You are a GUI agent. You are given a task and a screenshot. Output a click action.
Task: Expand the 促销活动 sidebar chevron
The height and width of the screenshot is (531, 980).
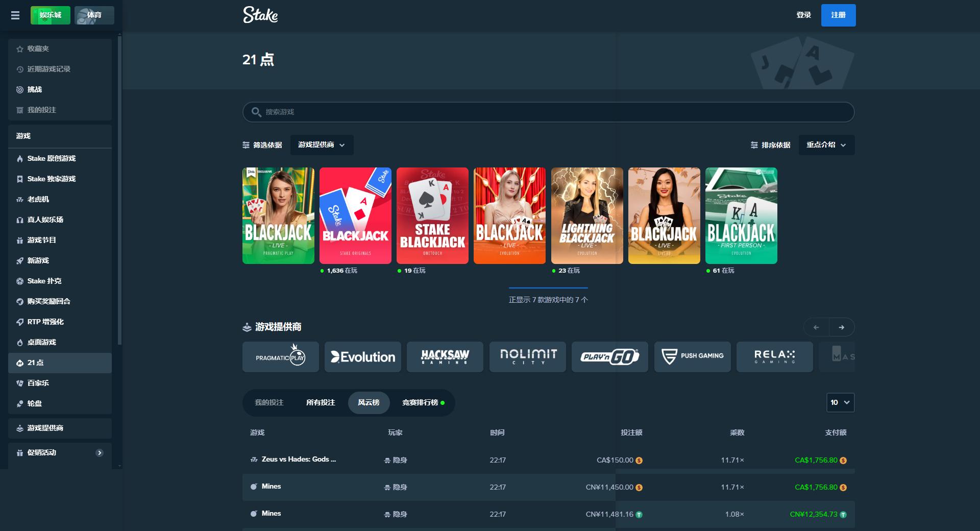point(100,453)
